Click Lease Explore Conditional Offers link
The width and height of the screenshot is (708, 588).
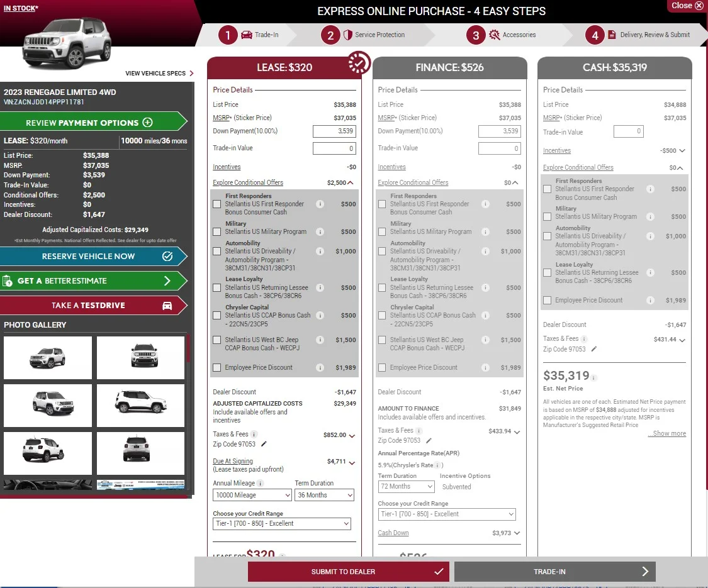coord(248,182)
